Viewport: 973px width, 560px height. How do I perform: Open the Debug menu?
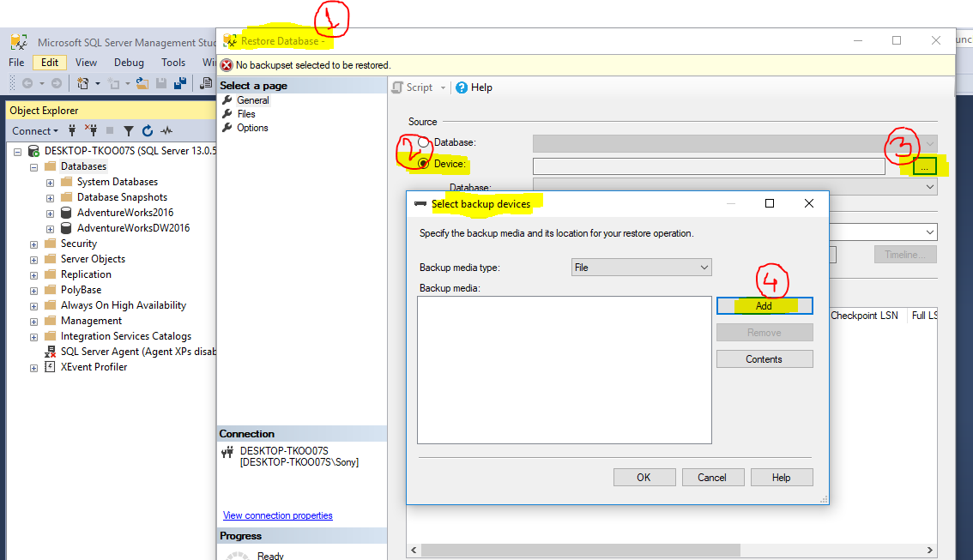129,62
